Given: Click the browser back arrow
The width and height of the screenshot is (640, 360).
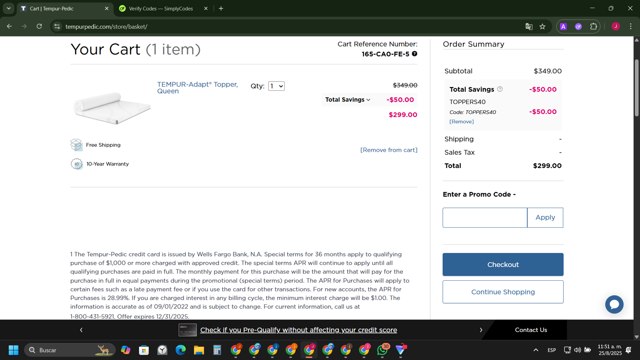Looking at the screenshot, I should pos(9,27).
